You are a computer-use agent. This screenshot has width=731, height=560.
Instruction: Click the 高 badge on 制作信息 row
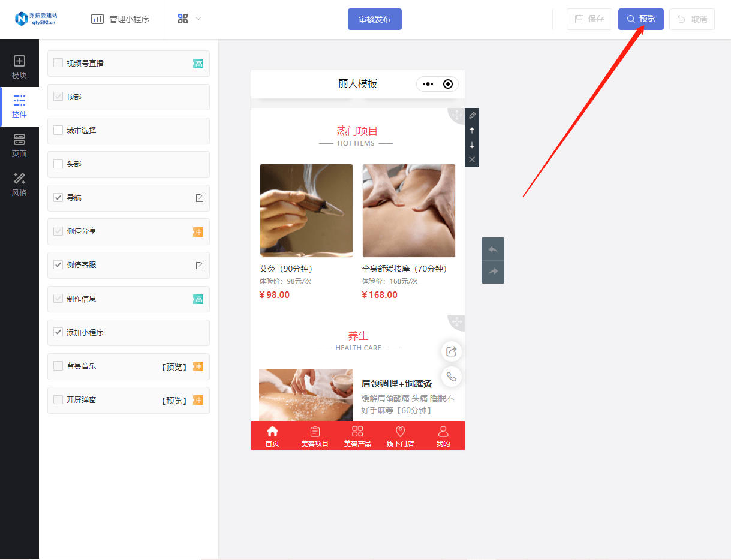click(198, 299)
